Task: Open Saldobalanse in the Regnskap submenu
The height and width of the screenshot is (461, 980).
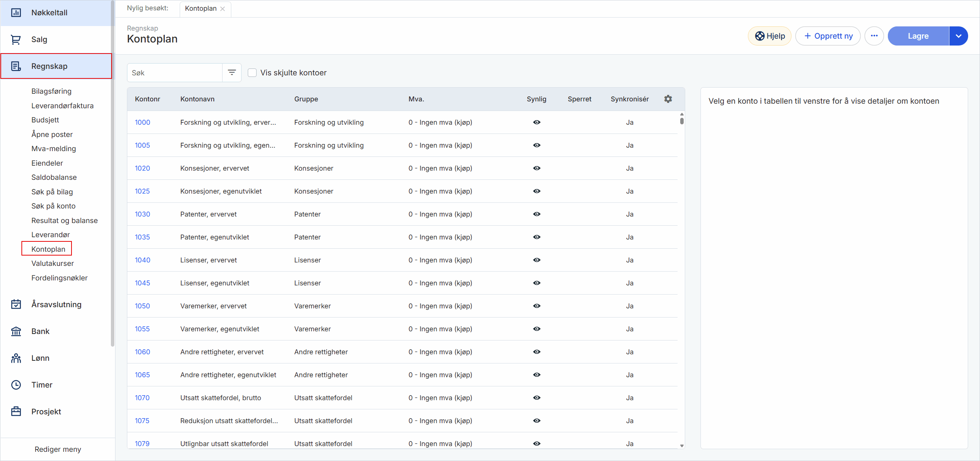Action: 54,177
